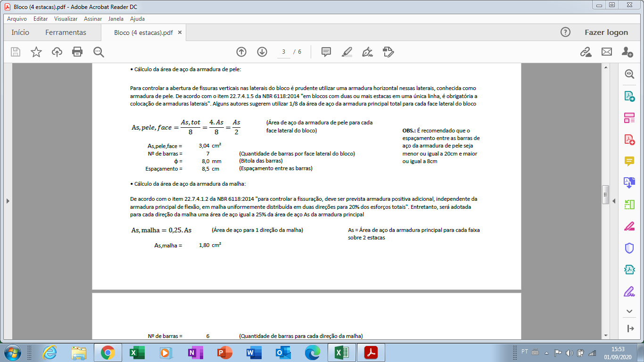Select the Bloco (4 estacas).pdf tab

143,33
